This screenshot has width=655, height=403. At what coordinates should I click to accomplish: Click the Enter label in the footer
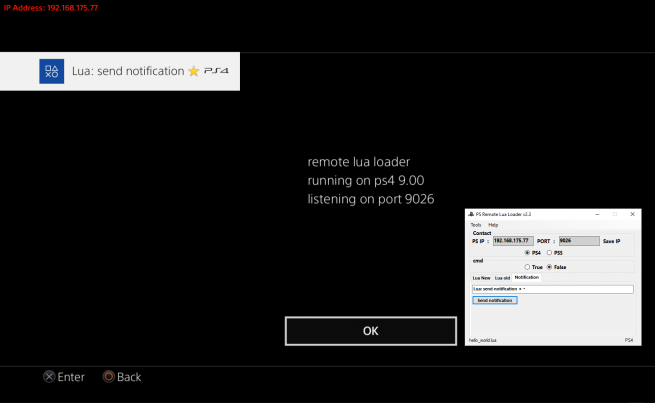tap(71, 377)
